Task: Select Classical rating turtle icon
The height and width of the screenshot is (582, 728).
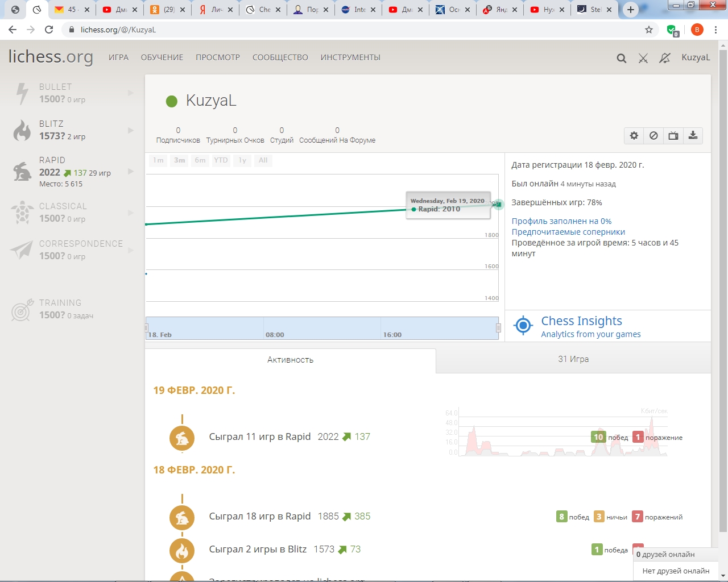Action: click(22, 213)
